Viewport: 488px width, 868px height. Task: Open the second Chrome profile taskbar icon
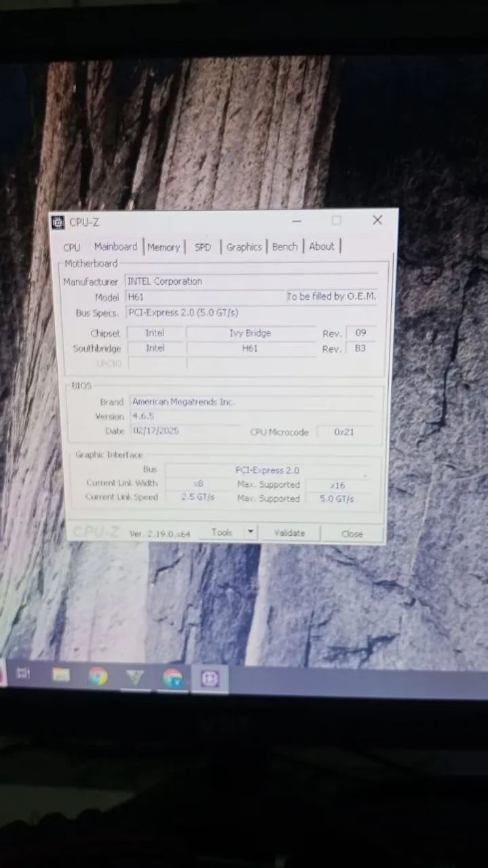coord(172,678)
